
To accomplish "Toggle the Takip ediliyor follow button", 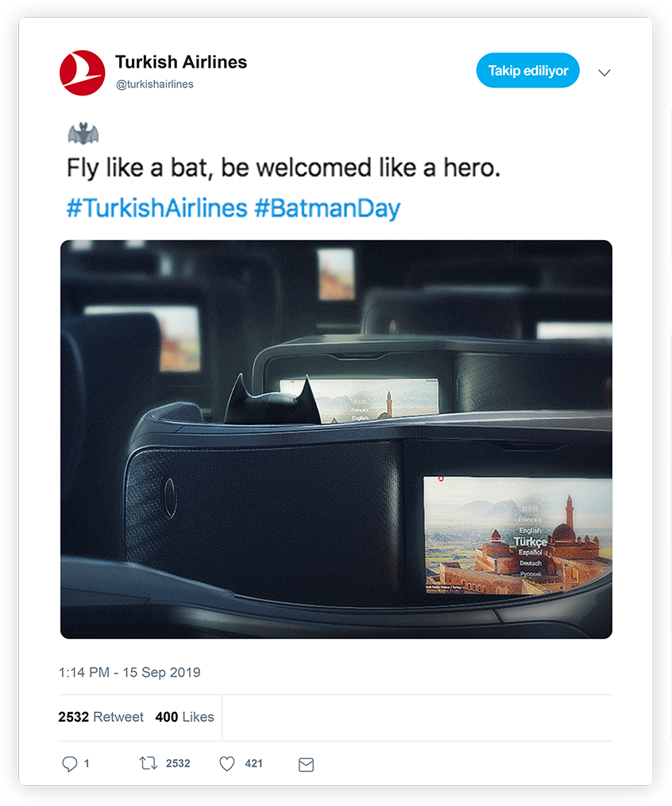I will coord(527,71).
